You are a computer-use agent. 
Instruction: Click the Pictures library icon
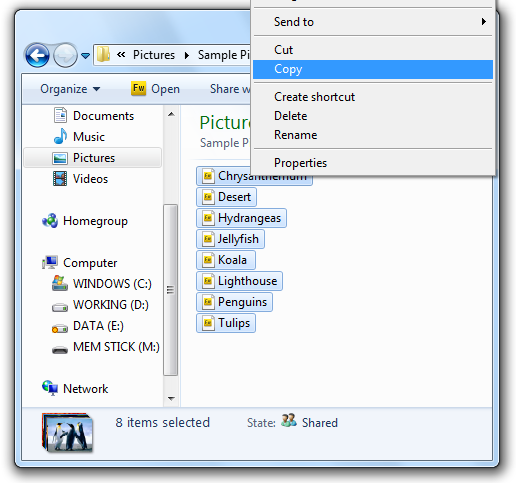(x=60, y=158)
